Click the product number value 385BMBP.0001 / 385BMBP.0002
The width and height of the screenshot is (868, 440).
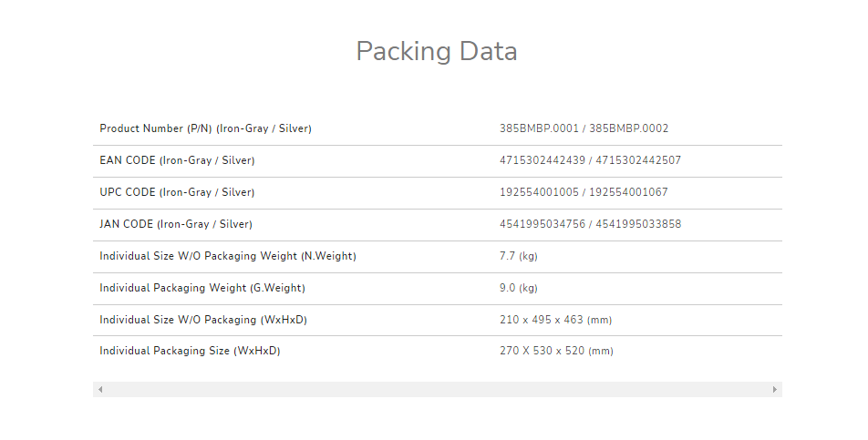click(584, 128)
